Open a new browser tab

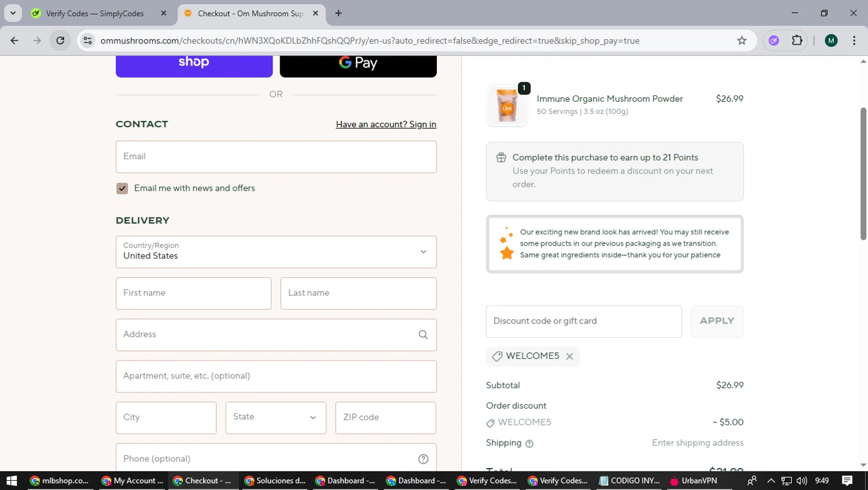339,13
